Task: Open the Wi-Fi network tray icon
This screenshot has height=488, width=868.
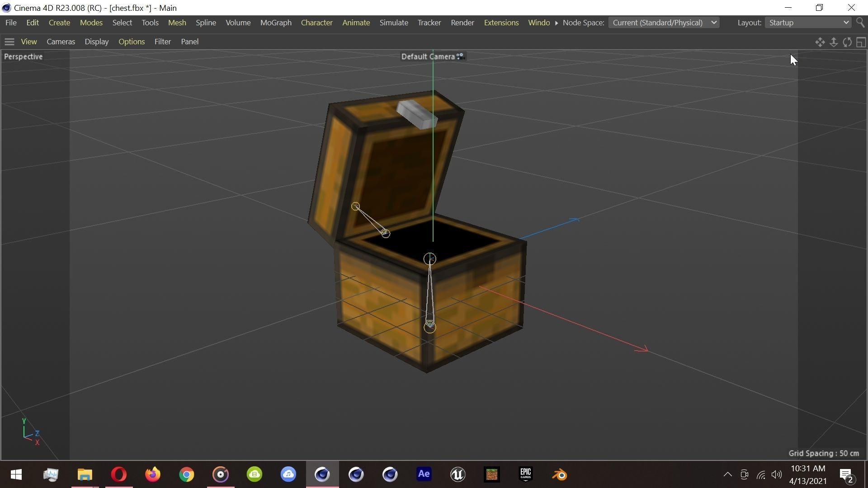Action: pyautogui.click(x=761, y=474)
